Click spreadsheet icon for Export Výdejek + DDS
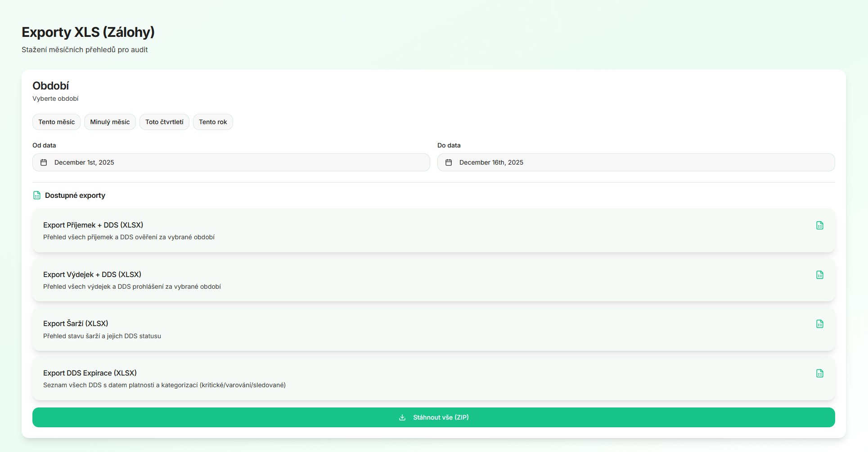This screenshot has width=868, height=452. [819, 275]
